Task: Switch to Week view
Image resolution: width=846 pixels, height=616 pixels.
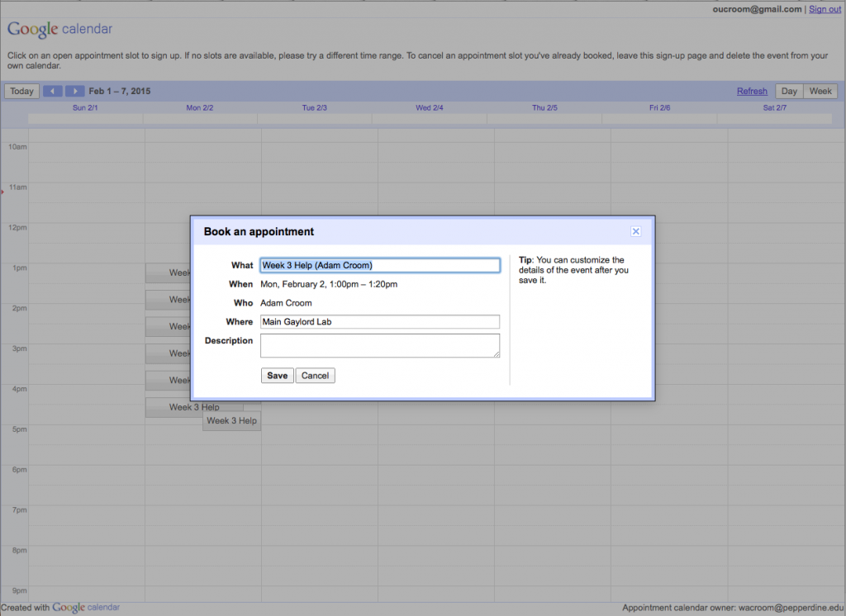Action: pos(820,91)
